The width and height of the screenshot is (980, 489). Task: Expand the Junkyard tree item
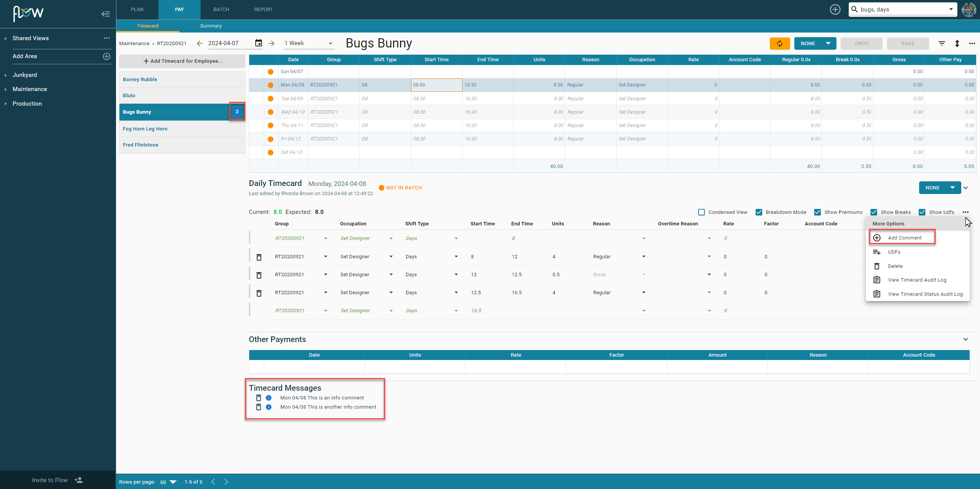pyautogui.click(x=6, y=75)
